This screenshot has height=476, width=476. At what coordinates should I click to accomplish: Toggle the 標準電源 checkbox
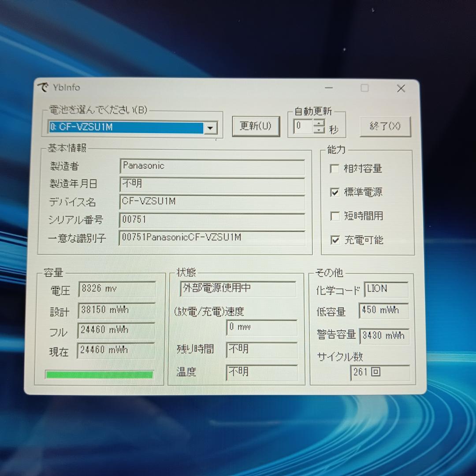coord(335,192)
